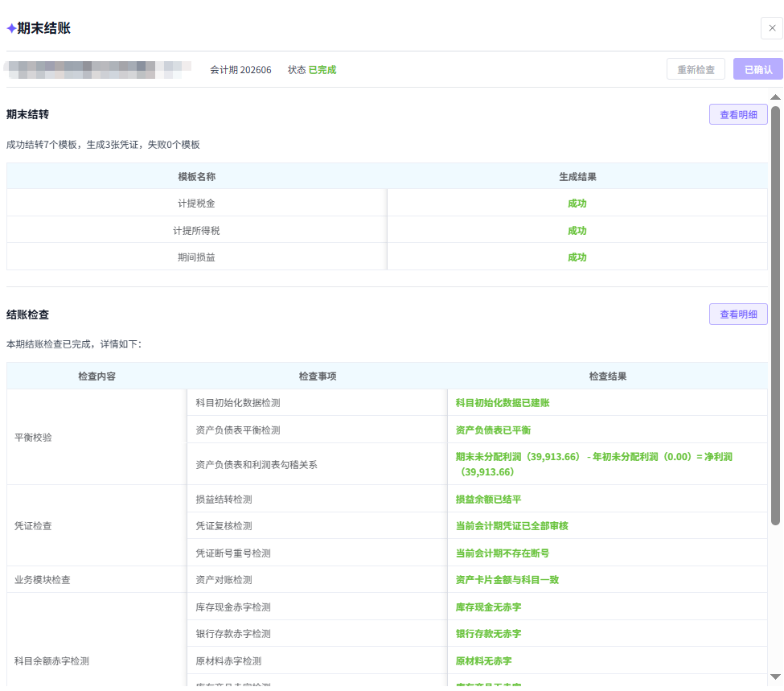Click the 结账检查 section heading
This screenshot has width=784, height=691.
pos(27,315)
